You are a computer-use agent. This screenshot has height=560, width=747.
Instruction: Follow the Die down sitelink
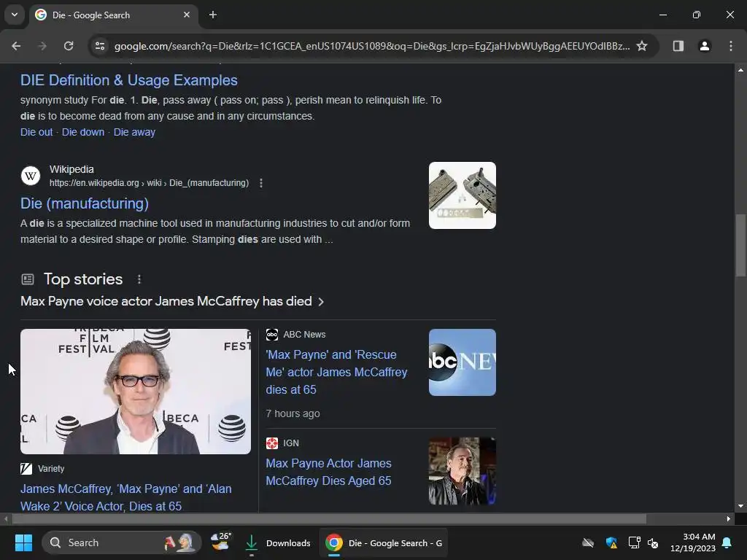point(83,132)
